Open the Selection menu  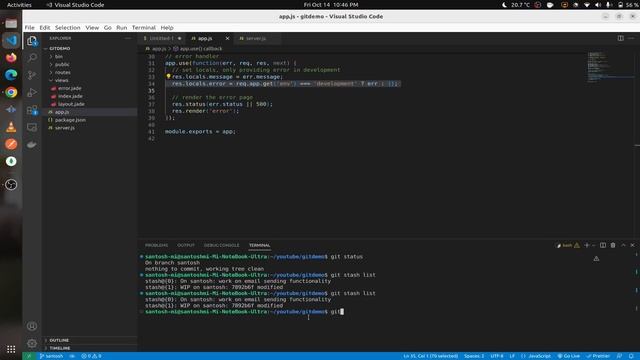[67, 27]
